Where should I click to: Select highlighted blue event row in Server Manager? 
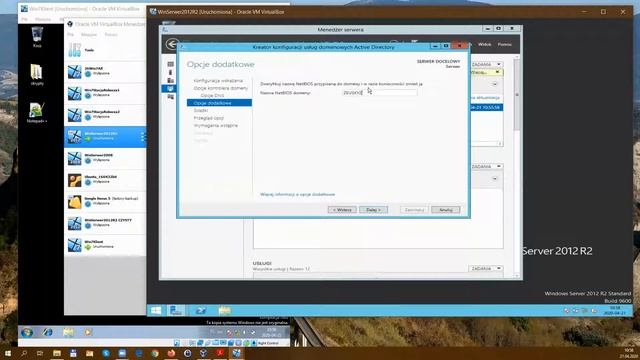[x=487, y=107]
